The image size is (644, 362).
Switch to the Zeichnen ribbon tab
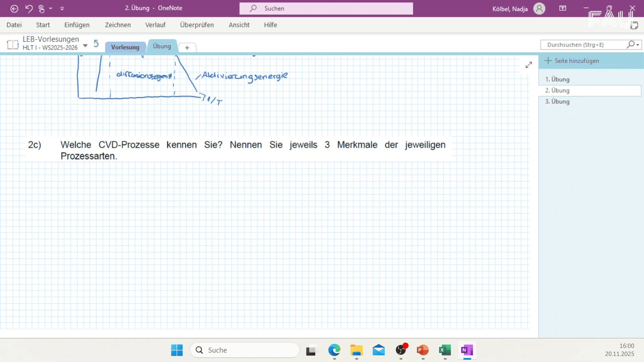[118, 24]
